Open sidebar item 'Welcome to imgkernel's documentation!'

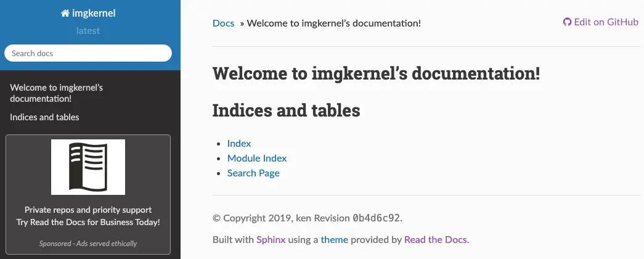tap(56, 93)
